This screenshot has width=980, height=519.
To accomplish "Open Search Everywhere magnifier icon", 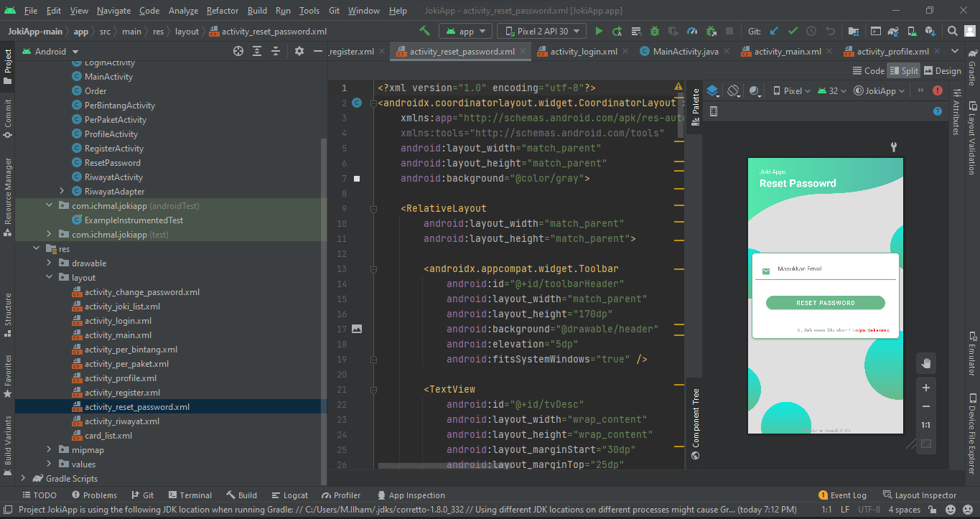I will click(x=952, y=31).
